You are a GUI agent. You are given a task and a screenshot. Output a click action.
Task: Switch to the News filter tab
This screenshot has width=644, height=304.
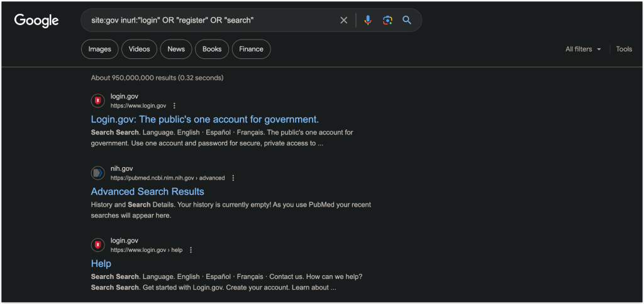[176, 49]
